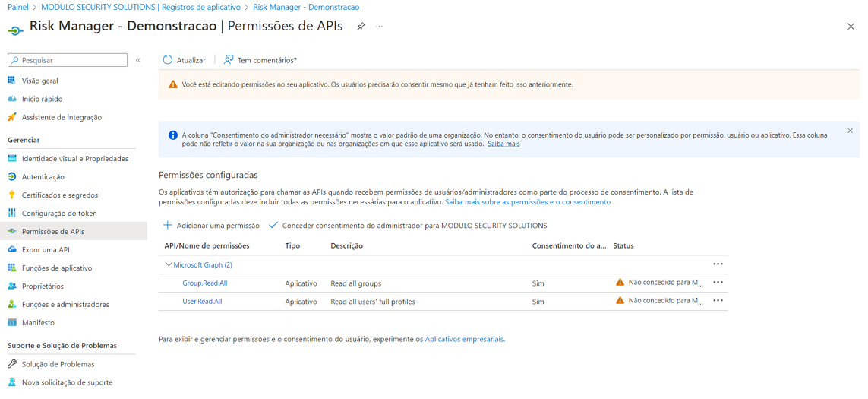Click the Configuração do token icon
Viewport: 868px width, 399px height.
click(12, 214)
